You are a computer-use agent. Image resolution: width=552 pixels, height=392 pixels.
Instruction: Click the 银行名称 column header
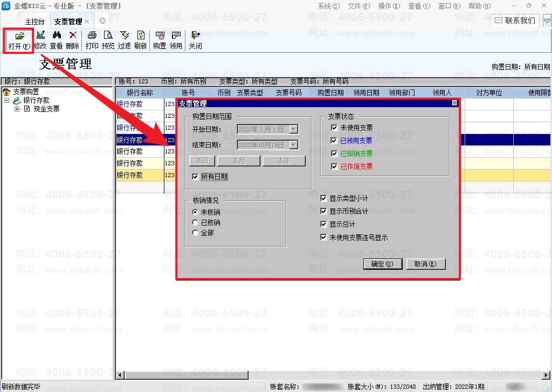(x=140, y=93)
